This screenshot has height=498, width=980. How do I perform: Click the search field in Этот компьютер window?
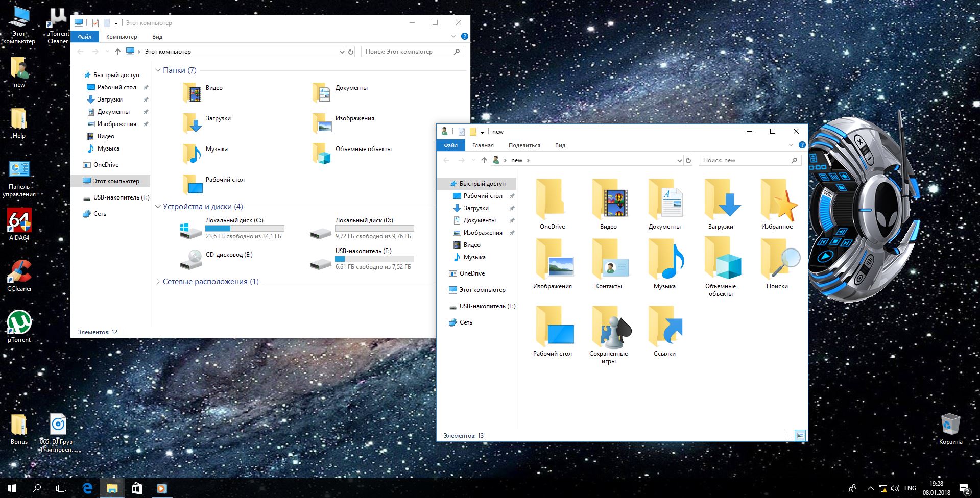pos(413,52)
